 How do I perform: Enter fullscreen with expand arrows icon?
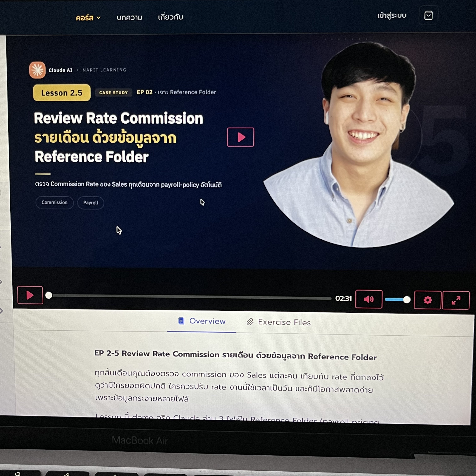pos(456,300)
